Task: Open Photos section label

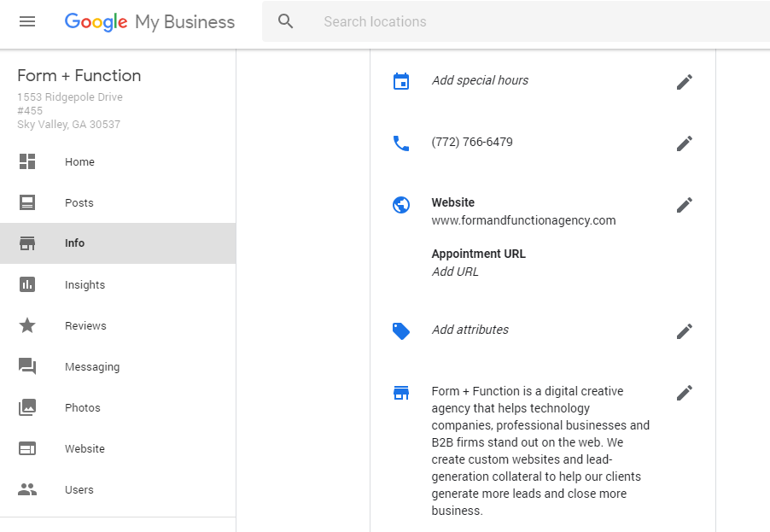Action: [x=83, y=407]
